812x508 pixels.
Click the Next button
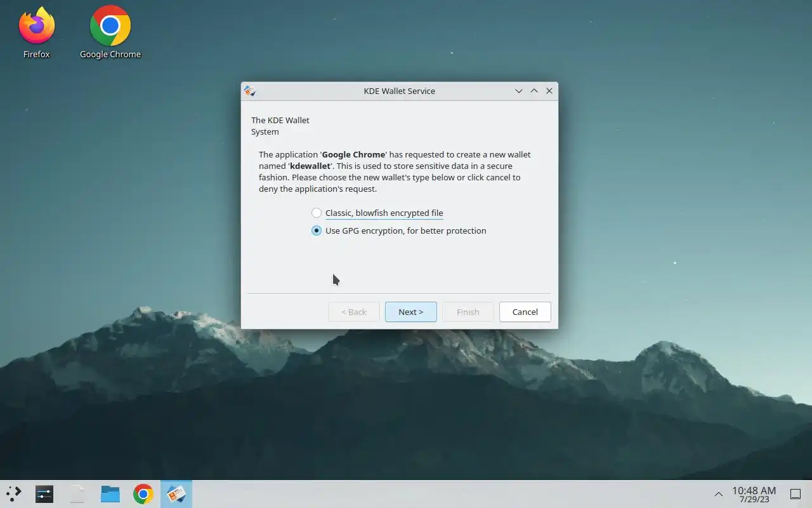point(411,312)
